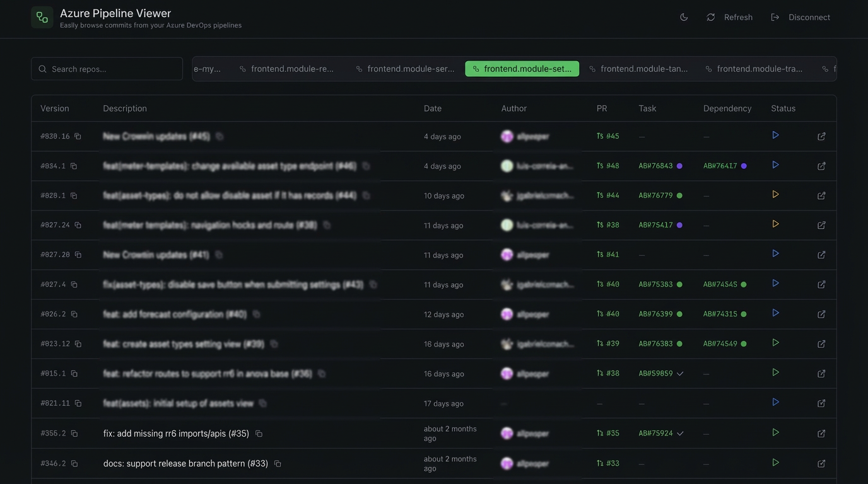Click the Search repos input field
The width and height of the screenshot is (868, 484).
point(107,68)
